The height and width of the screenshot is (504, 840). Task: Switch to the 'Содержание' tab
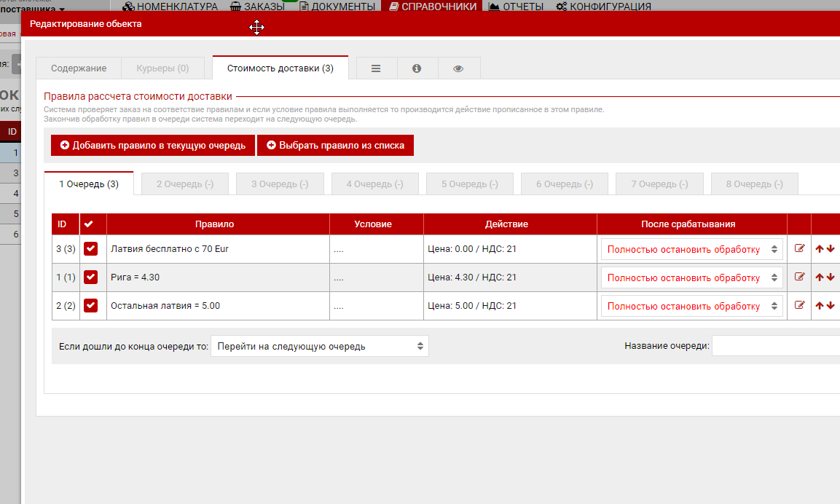point(79,68)
